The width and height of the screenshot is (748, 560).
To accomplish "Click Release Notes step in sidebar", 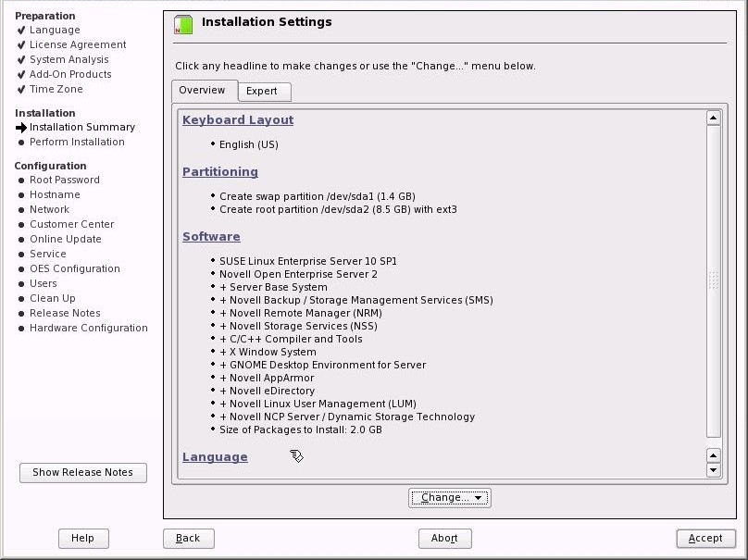I will click(x=65, y=313).
